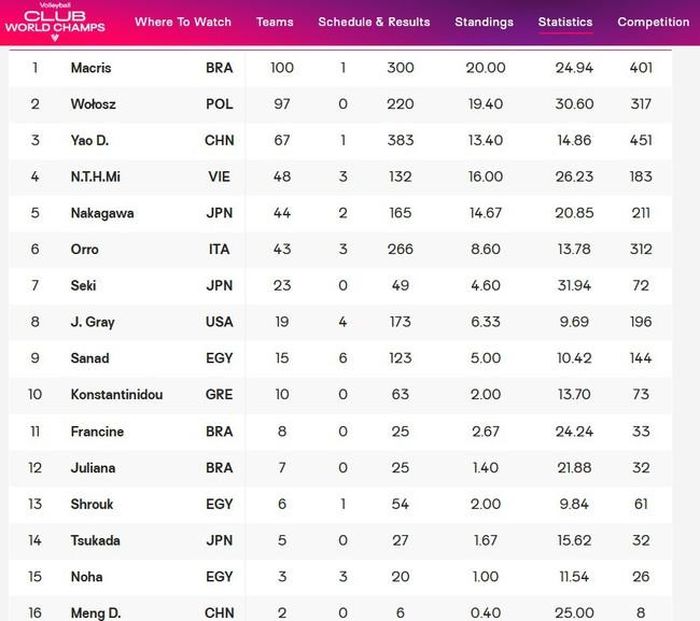Open the Where To Watch menu

183,22
